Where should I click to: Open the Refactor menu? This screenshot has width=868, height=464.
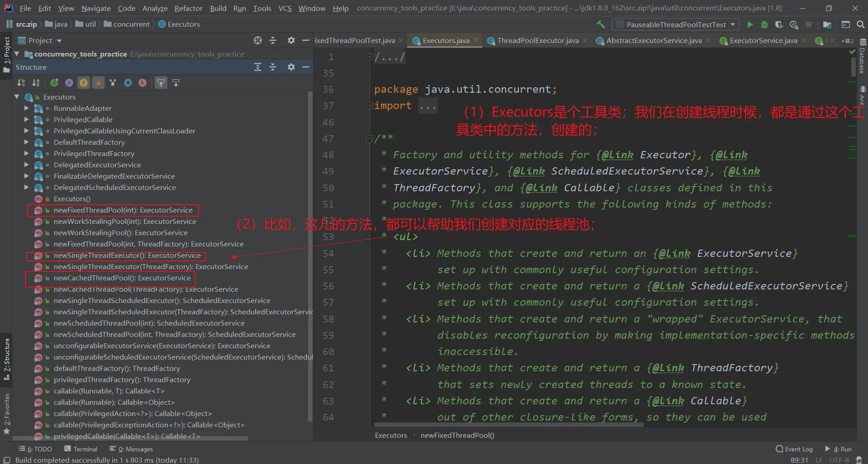point(188,8)
